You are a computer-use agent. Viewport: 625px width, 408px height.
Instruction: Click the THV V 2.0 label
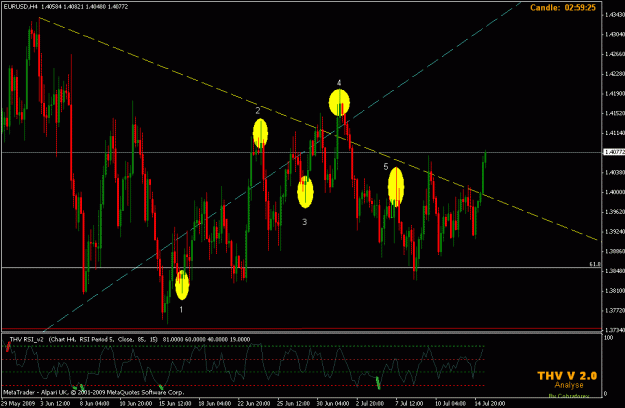pos(567,376)
